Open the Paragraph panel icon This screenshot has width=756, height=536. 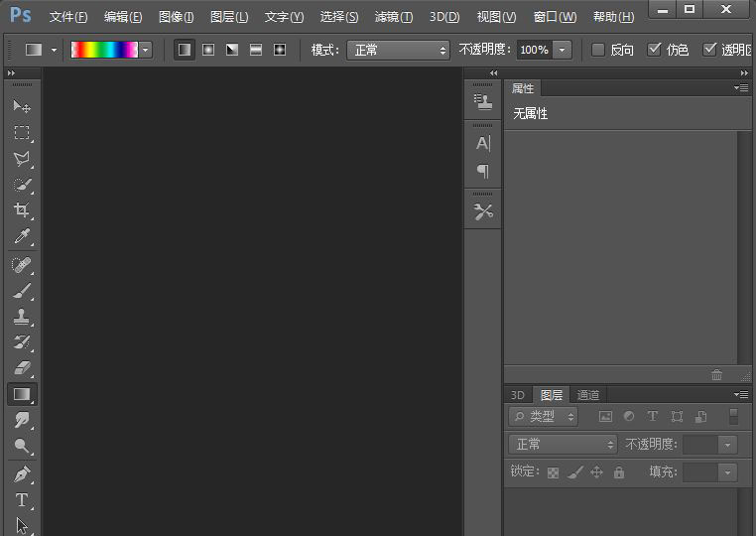click(482, 171)
